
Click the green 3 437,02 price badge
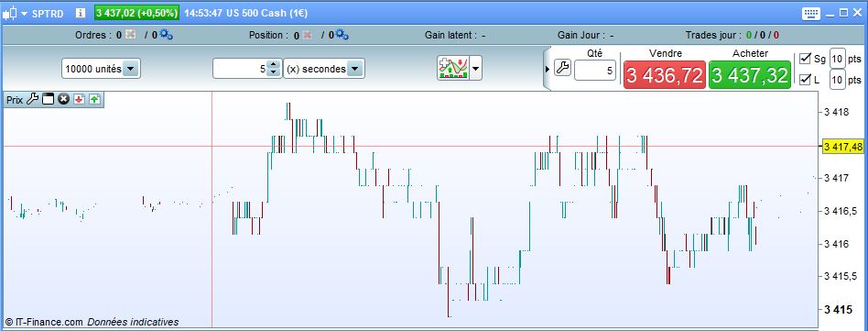136,13
